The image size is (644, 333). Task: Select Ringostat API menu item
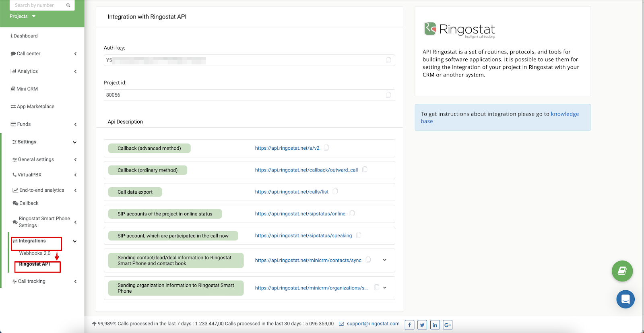pyautogui.click(x=35, y=264)
